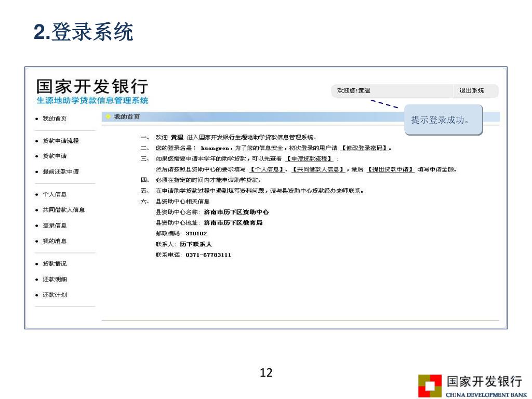Click the contact name 历下联系人
532x399 pixels.
(196, 244)
